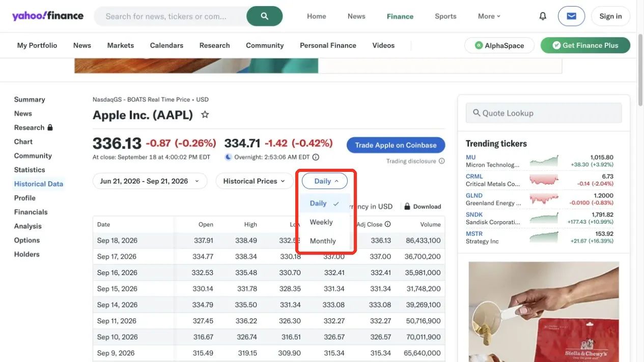Open Community tab in the finance nav bar
Screen dimensions: 644x362
[265, 45]
